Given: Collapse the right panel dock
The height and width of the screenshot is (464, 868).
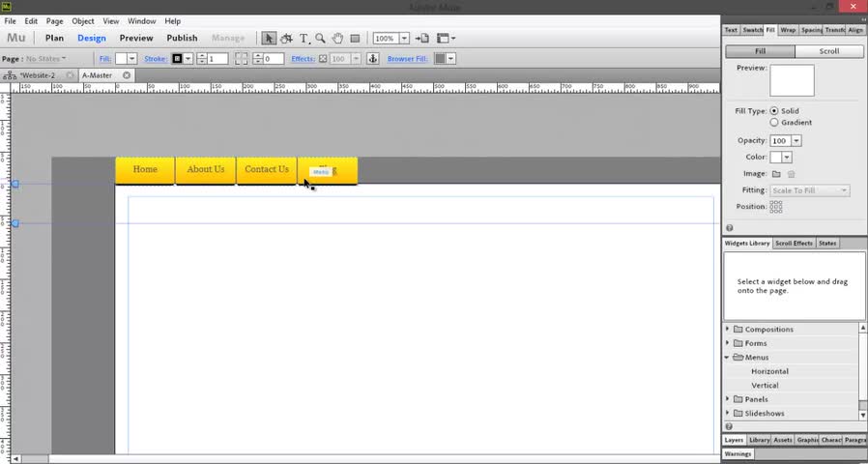Looking at the screenshot, I should [x=863, y=18].
